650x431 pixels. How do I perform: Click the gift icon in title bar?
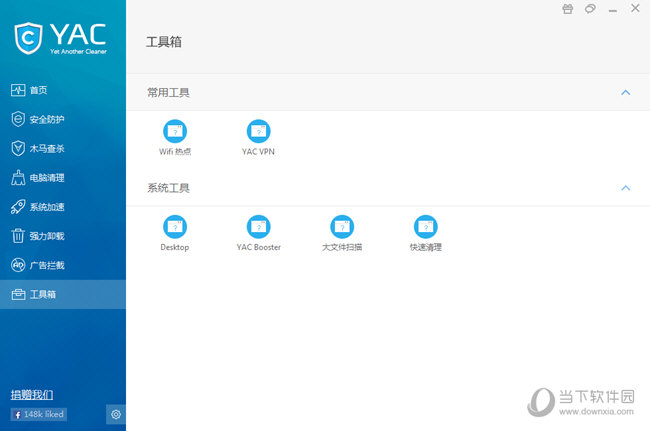[568, 9]
